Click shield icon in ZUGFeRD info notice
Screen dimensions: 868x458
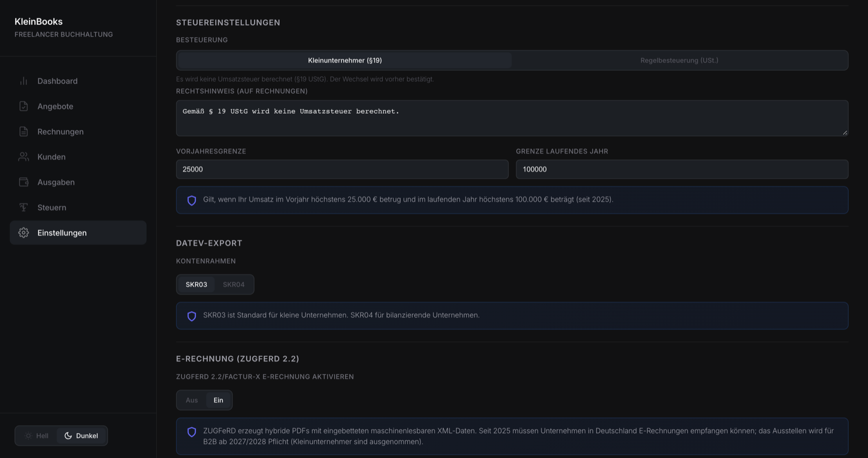pos(192,432)
